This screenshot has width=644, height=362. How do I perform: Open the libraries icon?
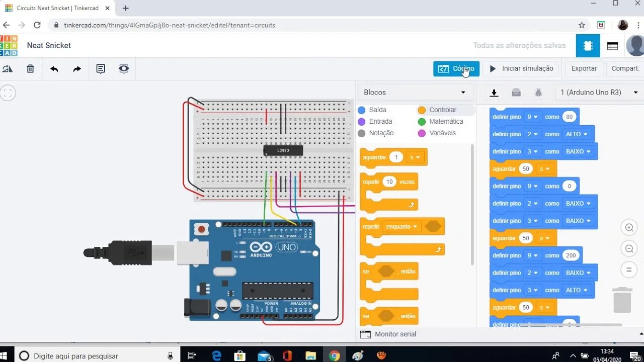516,93
